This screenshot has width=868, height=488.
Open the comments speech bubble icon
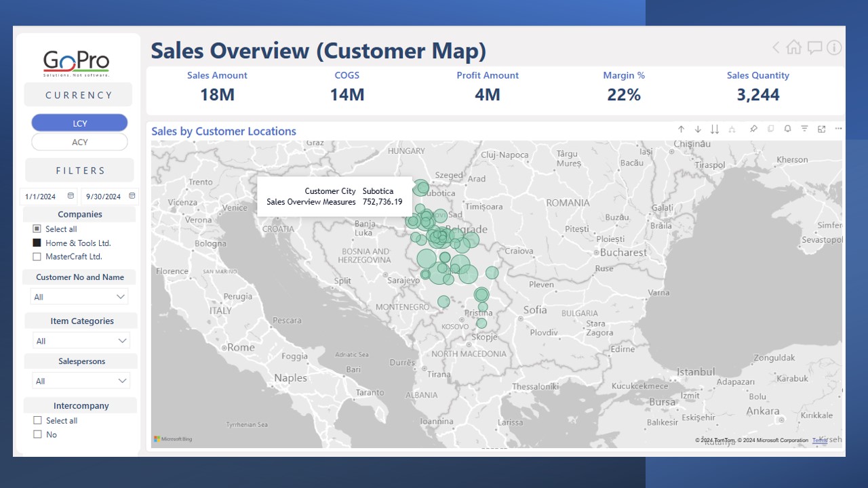[814, 47]
